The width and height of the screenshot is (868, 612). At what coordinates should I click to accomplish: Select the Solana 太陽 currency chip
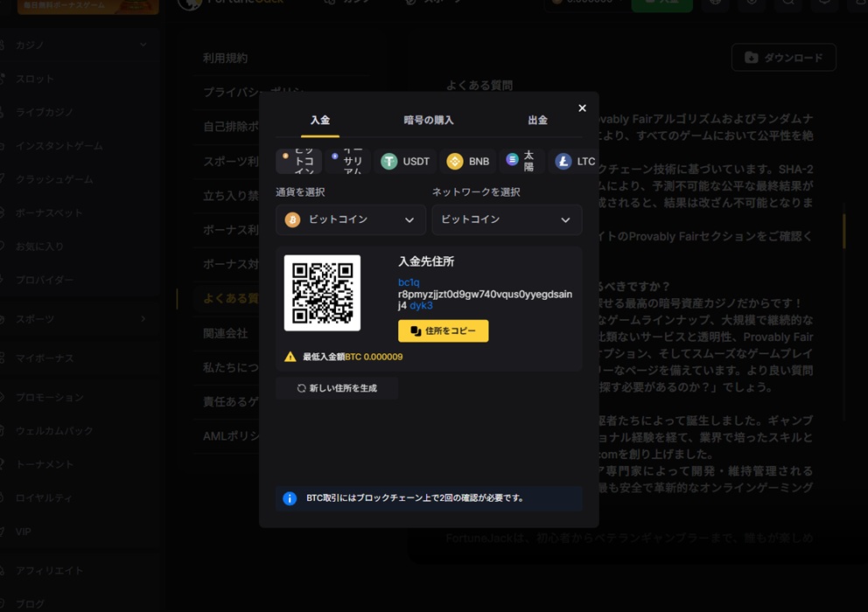point(521,161)
